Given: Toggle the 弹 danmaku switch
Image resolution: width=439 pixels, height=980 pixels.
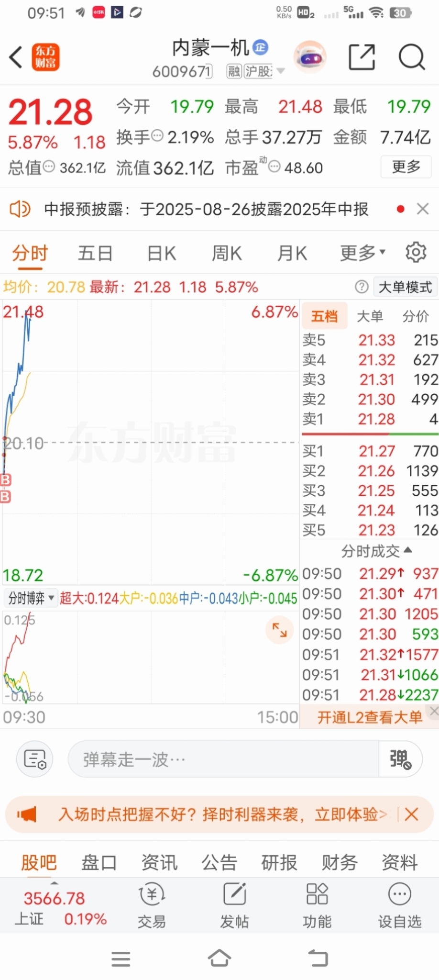Looking at the screenshot, I should pos(400,759).
